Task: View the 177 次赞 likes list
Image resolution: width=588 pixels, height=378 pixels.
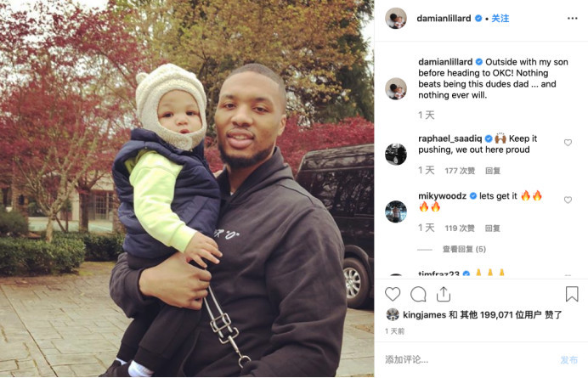Action: pos(460,171)
